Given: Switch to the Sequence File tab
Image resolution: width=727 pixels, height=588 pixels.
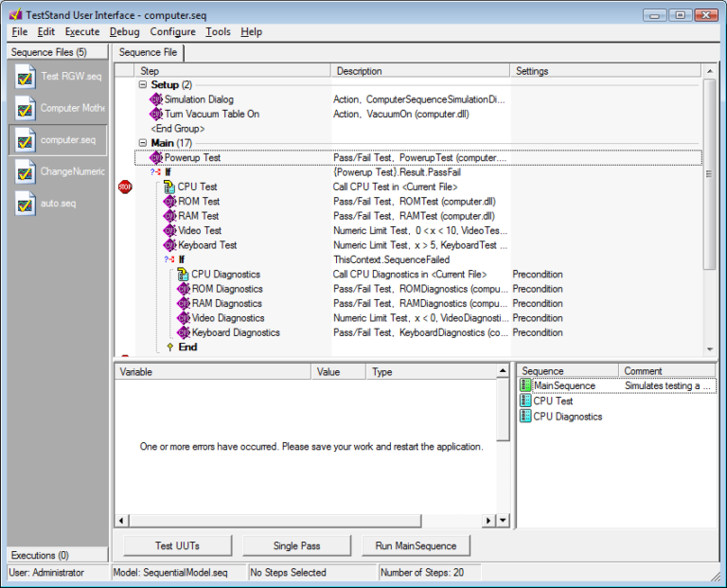Looking at the screenshot, I should click(x=148, y=53).
